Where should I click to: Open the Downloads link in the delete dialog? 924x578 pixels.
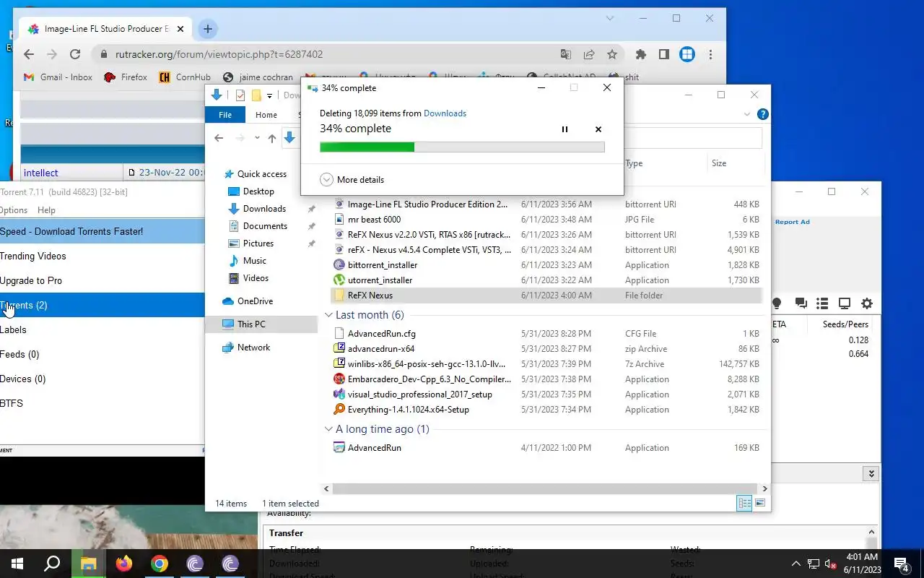coord(445,113)
